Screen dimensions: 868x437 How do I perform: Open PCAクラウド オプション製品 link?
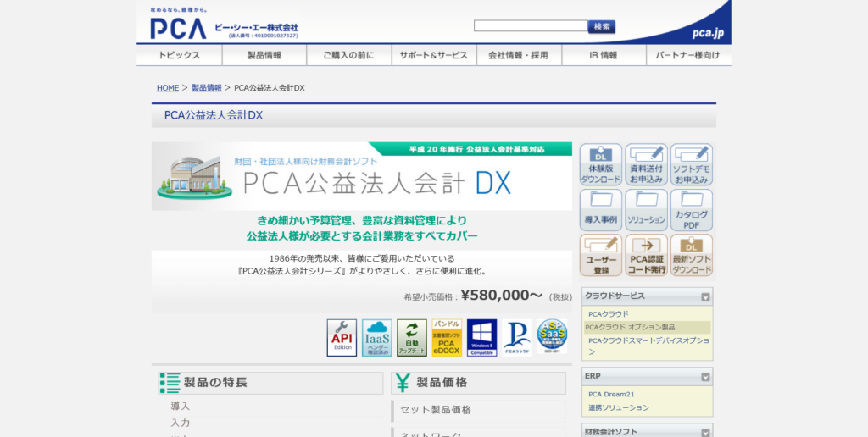click(630, 328)
